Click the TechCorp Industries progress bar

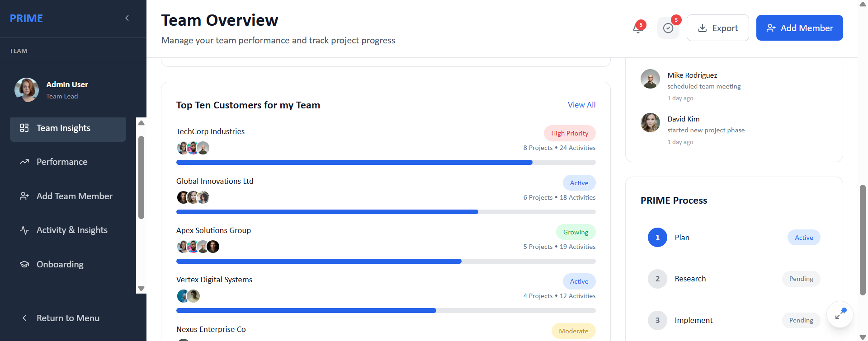click(386, 163)
